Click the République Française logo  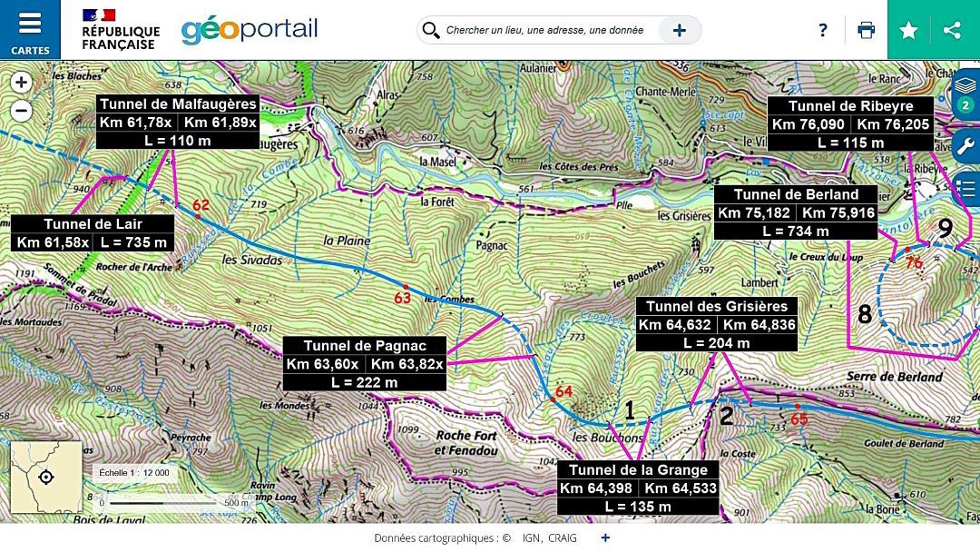pyautogui.click(x=120, y=29)
